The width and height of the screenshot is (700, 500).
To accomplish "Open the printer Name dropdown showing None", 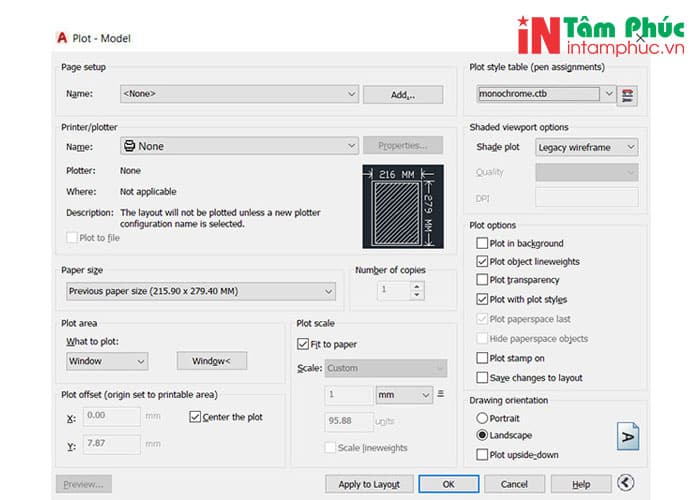I will (x=238, y=146).
